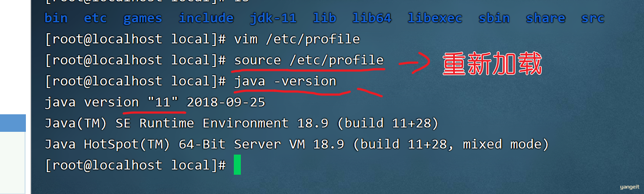Click the bin directory in listing
644x194 pixels.
coord(56,18)
